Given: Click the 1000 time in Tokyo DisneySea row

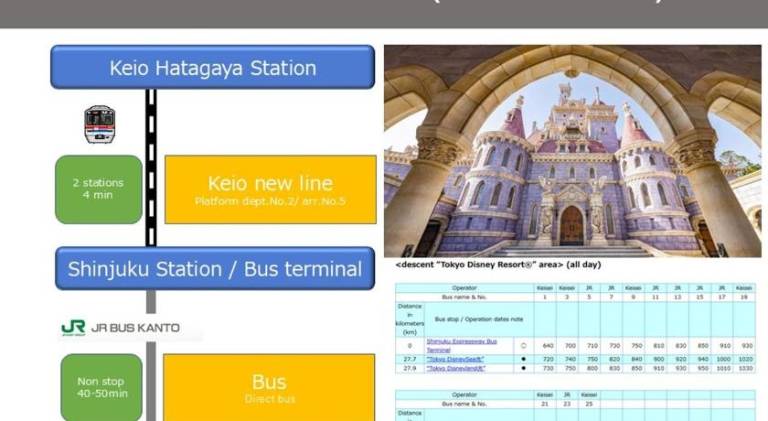Looking at the screenshot, I should pos(723,359).
